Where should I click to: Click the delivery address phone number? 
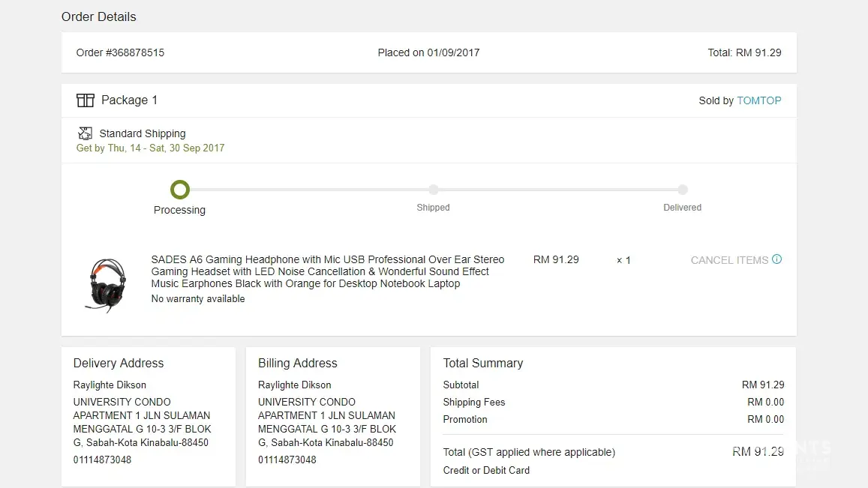pos(102,460)
